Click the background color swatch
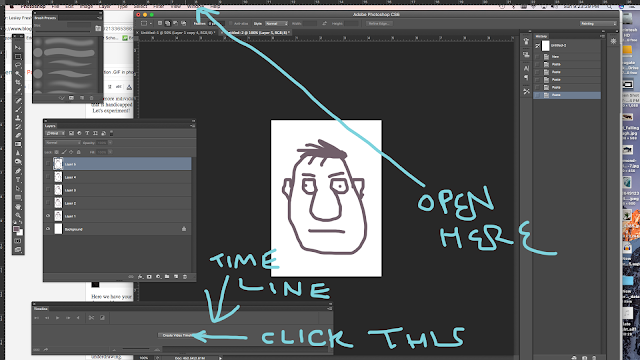The height and width of the screenshot is (360, 640). pyautogui.click(x=20, y=233)
